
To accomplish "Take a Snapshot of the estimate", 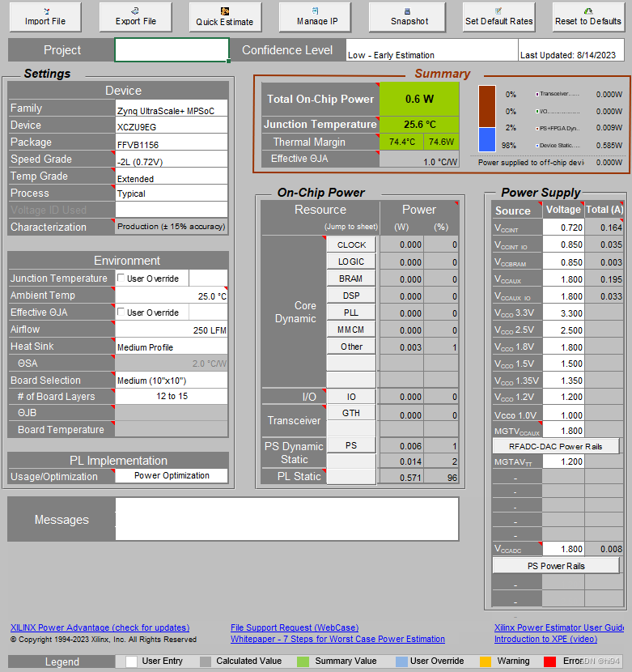I will pos(407,17).
